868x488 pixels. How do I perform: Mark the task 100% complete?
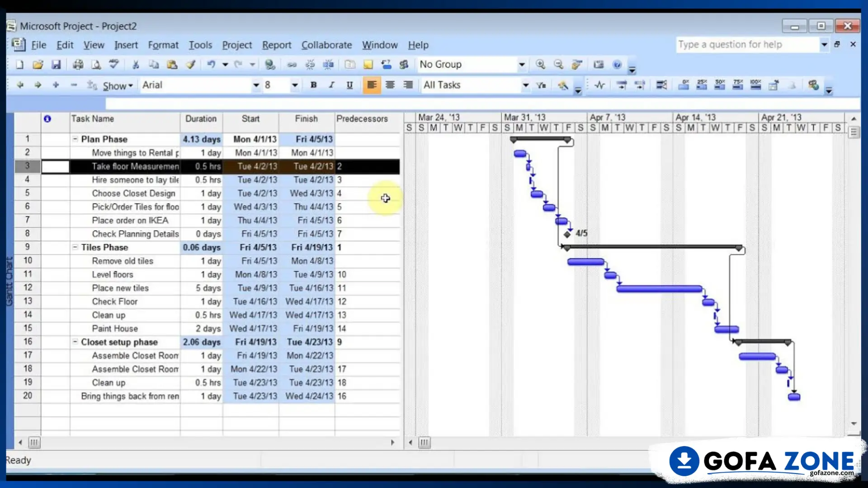[755, 85]
